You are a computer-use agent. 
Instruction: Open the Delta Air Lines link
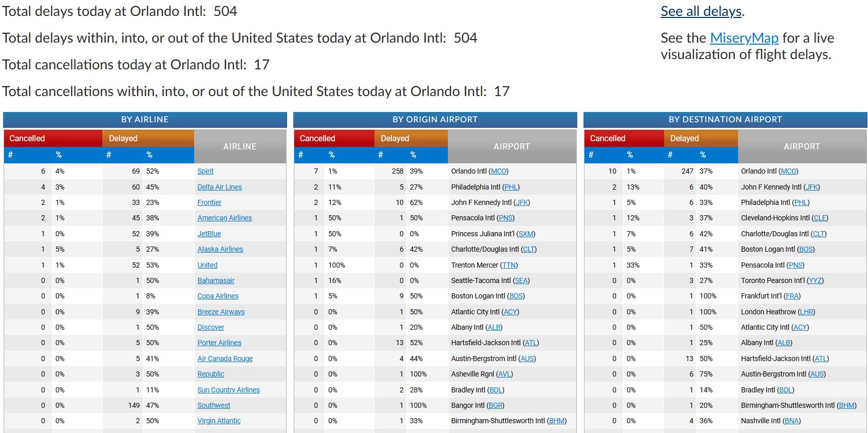click(219, 187)
